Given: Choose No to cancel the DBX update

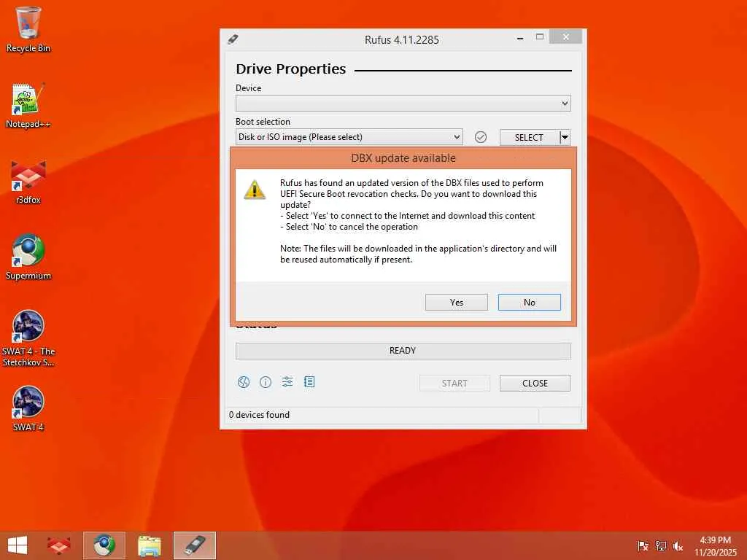Looking at the screenshot, I should click(x=530, y=303).
